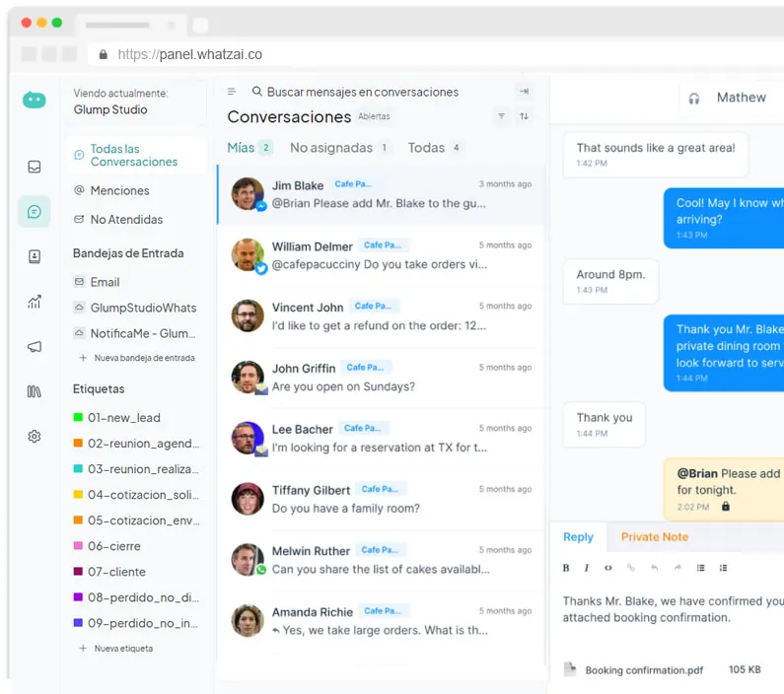Open the campaigns megaphone sidebar icon
The height and width of the screenshot is (694, 784).
pos(34,346)
